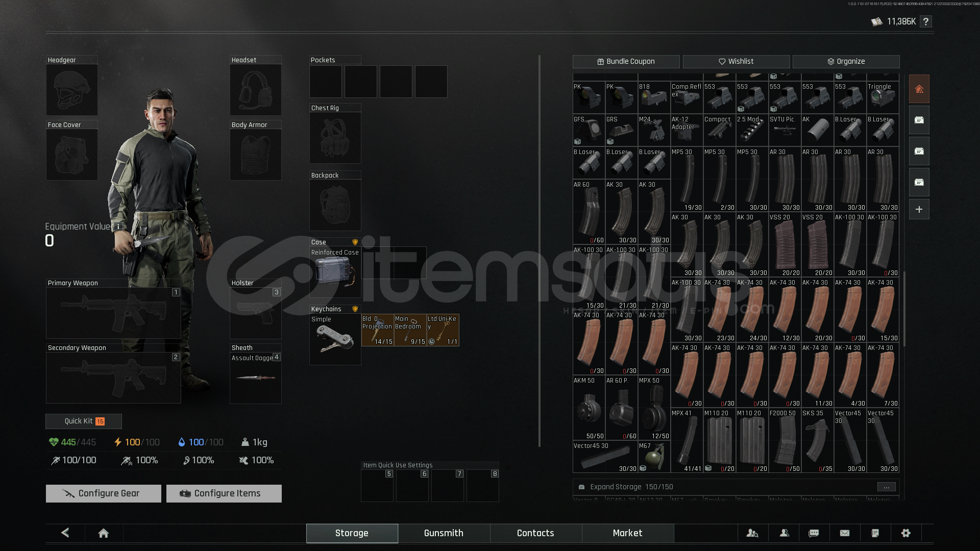Image resolution: width=980 pixels, height=551 pixels.
Task: Select the Simple keychain item
Action: pyautogui.click(x=335, y=339)
